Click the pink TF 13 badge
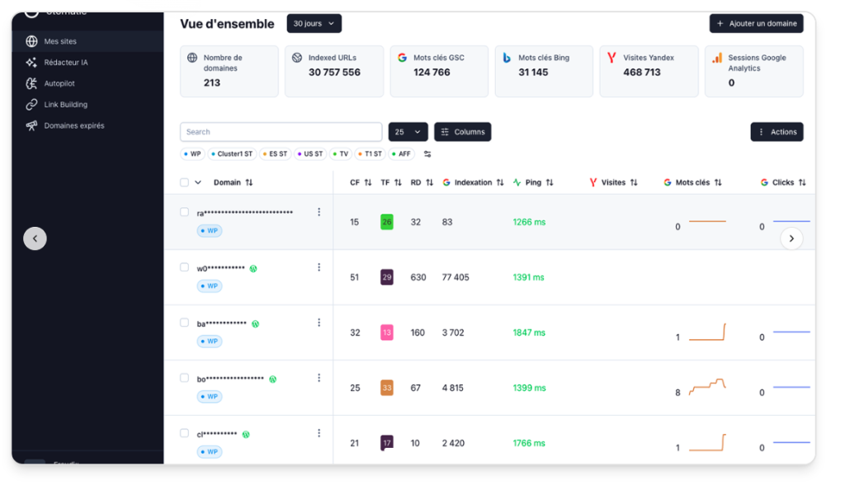 387,332
